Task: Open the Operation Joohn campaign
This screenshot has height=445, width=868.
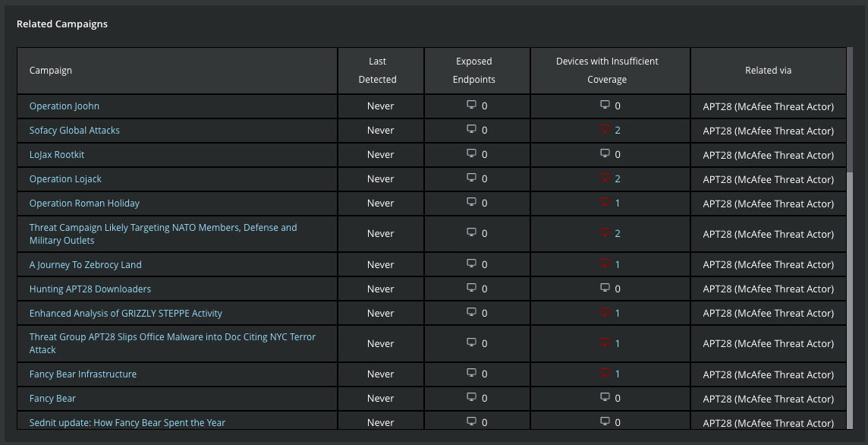Action: [x=64, y=106]
